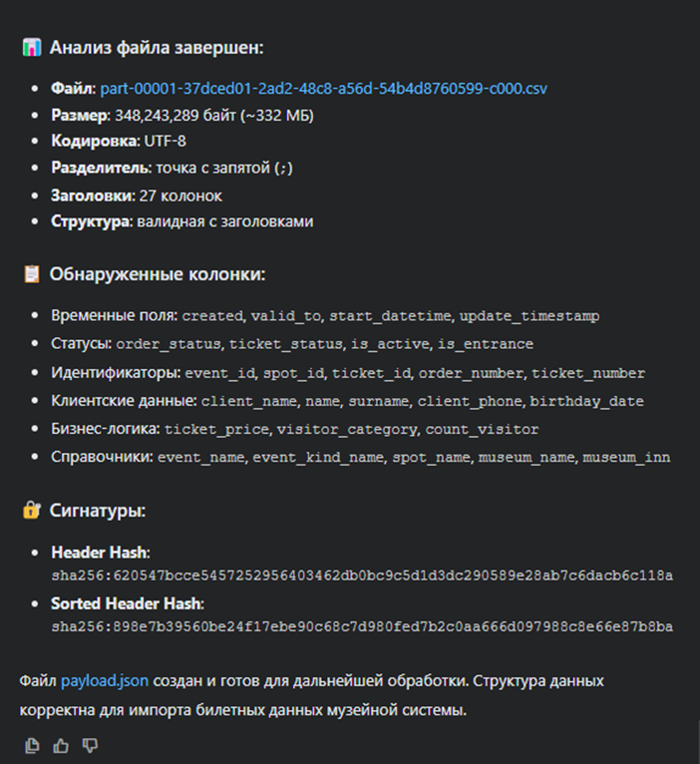The height and width of the screenshot is (764, 700).
Task: Click the thumbs up icon
Action: pos(62,745)
